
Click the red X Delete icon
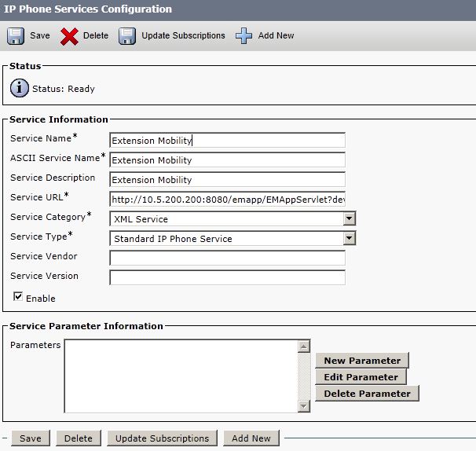pos(69,36)
